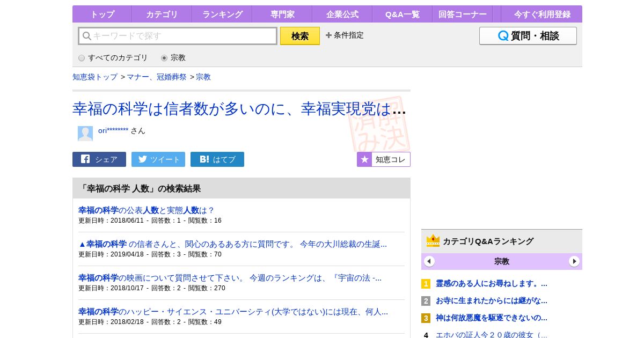Click 更新日時：2019/04/18 result info text
Image resolution: width=644 pixels, height=338 pixels.
[x=150, y=254]
